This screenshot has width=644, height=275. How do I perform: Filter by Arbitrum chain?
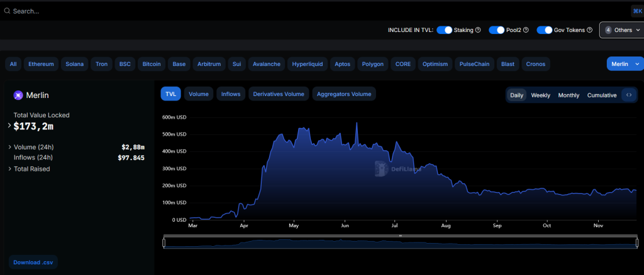209,64
